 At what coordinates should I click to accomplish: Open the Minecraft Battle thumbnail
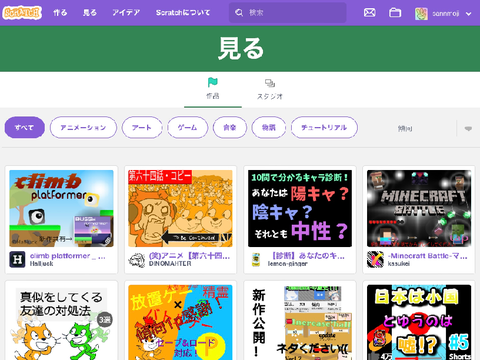click(x=419, y=208)
